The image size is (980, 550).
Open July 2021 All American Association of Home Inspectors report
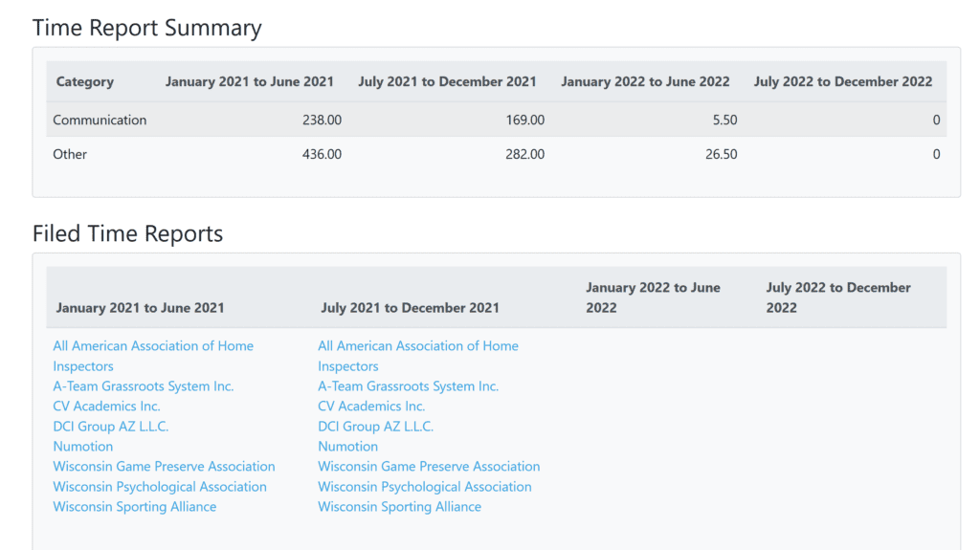click(418, 356)
